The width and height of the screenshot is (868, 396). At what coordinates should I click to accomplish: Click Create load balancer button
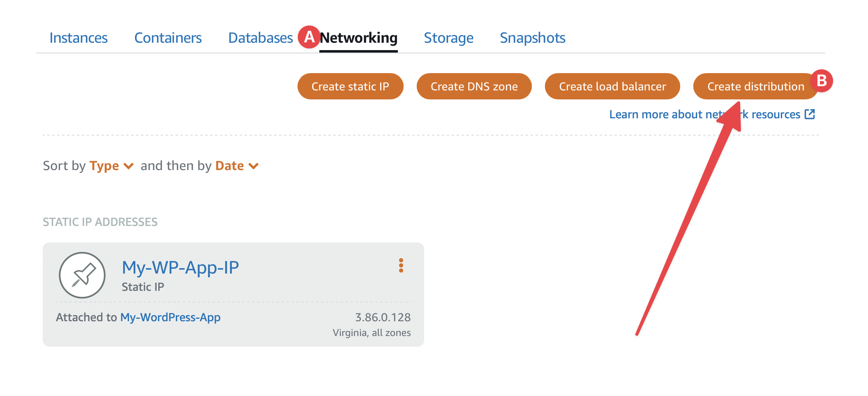pos(612,86)
